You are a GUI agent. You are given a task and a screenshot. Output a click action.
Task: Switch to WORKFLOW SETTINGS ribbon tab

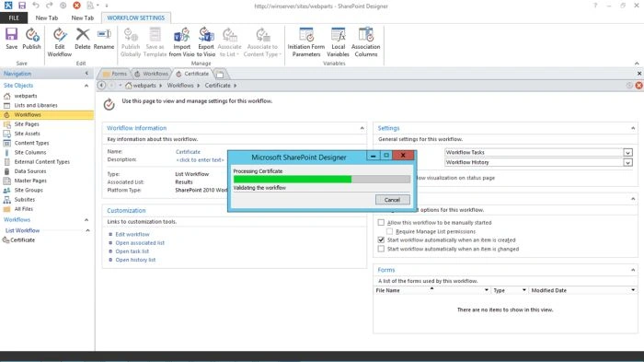135,18
